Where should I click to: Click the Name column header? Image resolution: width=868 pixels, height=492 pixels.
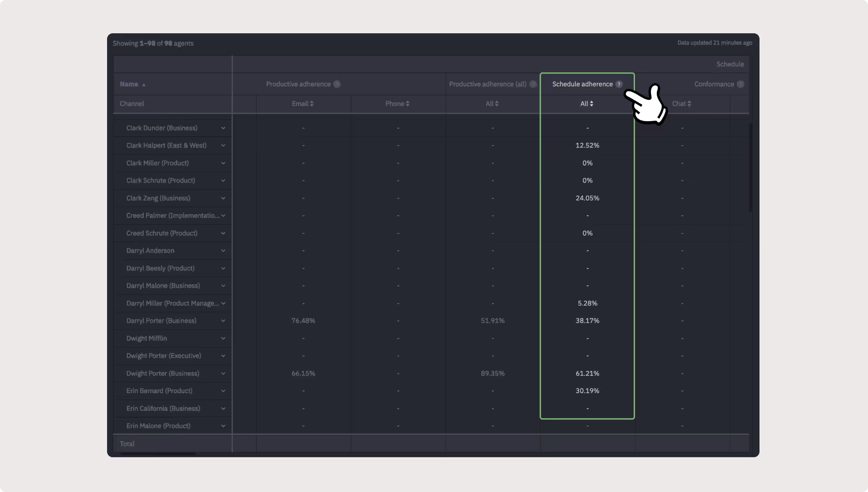click(129, 84)
